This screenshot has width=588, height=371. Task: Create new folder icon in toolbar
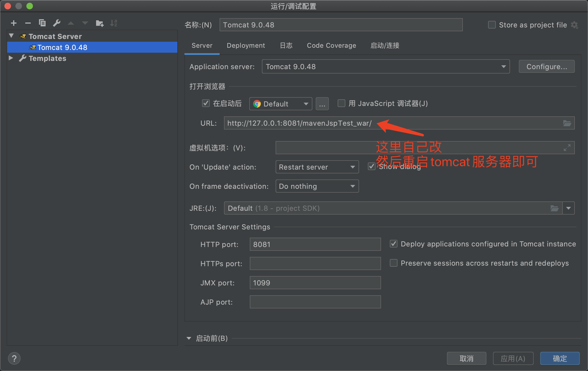click(x=100, y=23)
